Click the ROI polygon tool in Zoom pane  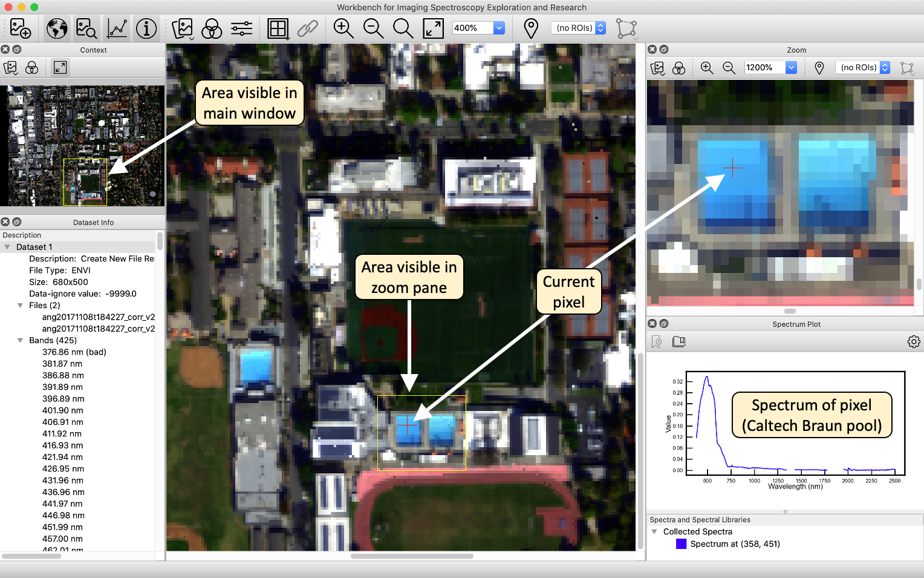coord(906,68)
